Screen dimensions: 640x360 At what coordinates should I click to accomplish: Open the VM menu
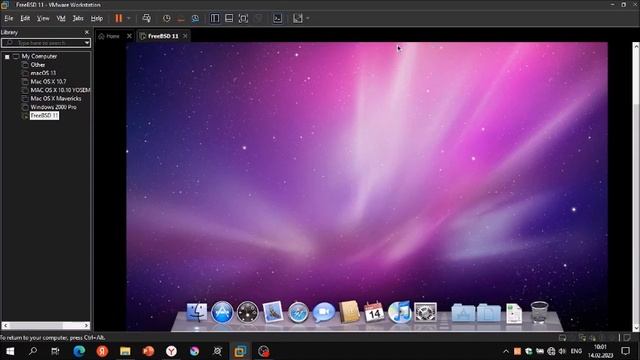pos(61,18)
